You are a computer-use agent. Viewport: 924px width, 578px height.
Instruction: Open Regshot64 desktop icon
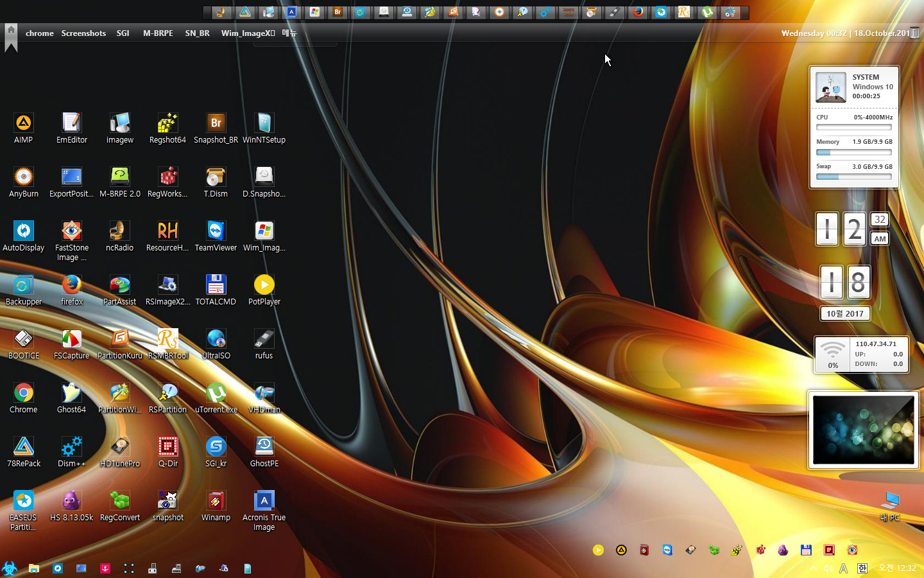(168, 127)
